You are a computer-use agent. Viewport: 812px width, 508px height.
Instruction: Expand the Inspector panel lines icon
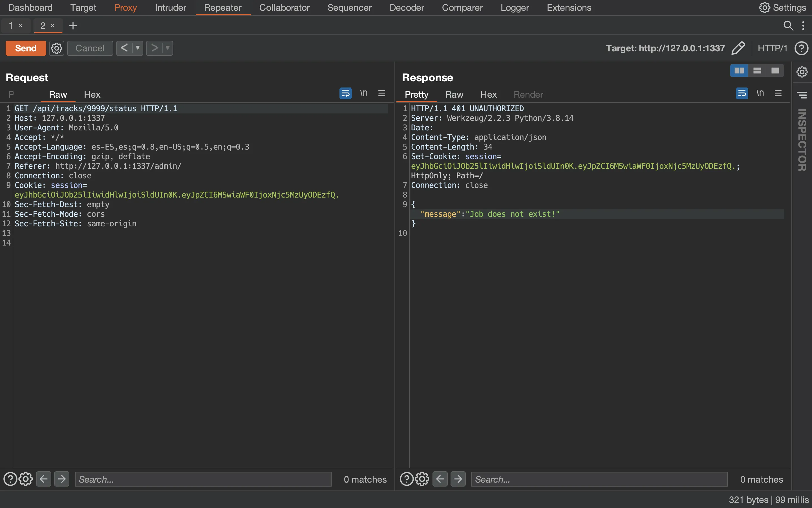tap(802, 95)
